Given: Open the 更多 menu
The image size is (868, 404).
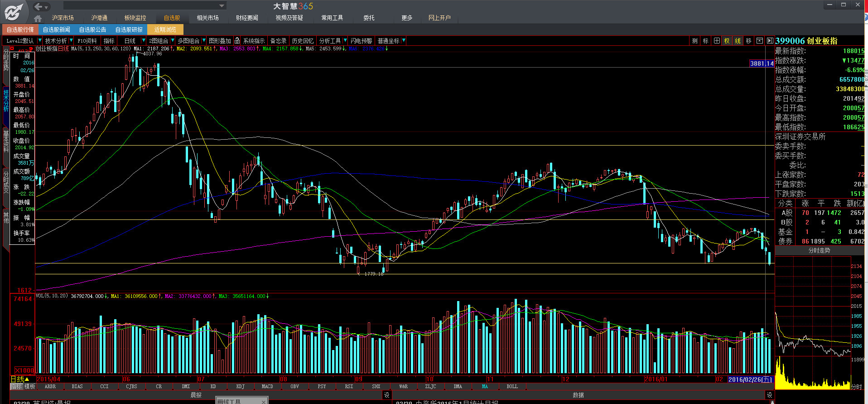Looking at the screenshot, I should [x=407, y=18].
